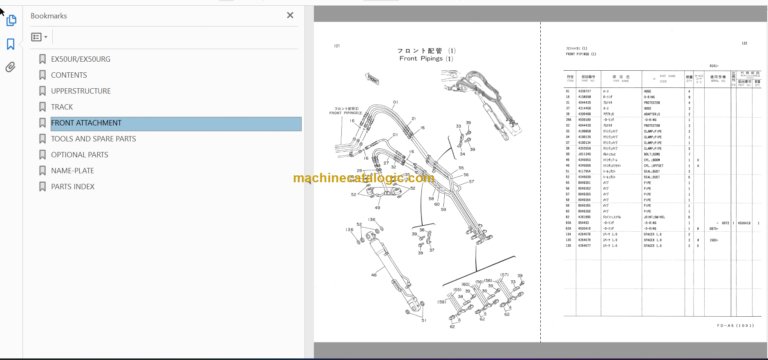This screenshot has height=360, width=768.
Task: Open the PARTS INDEX bookmark
Action: pos(73,187)
